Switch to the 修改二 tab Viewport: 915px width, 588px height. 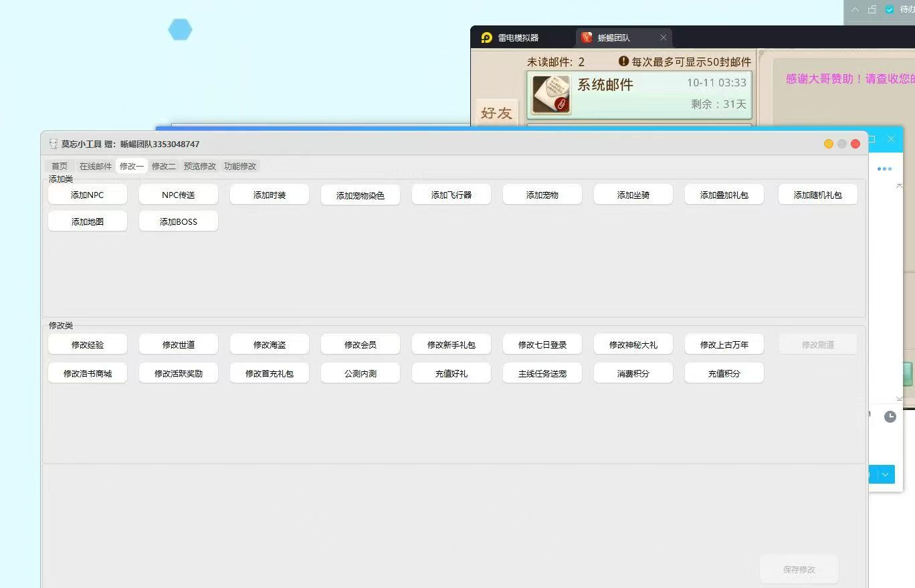[x=163, y=166]
